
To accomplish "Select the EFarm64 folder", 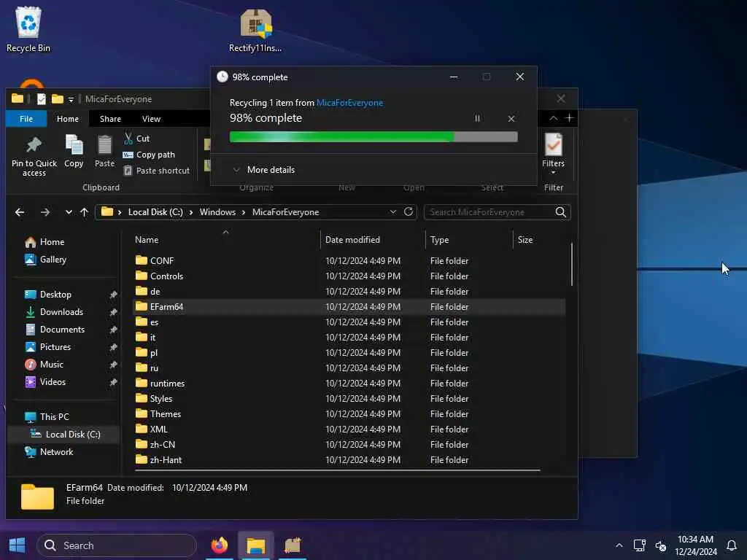I will coord(349,307).
